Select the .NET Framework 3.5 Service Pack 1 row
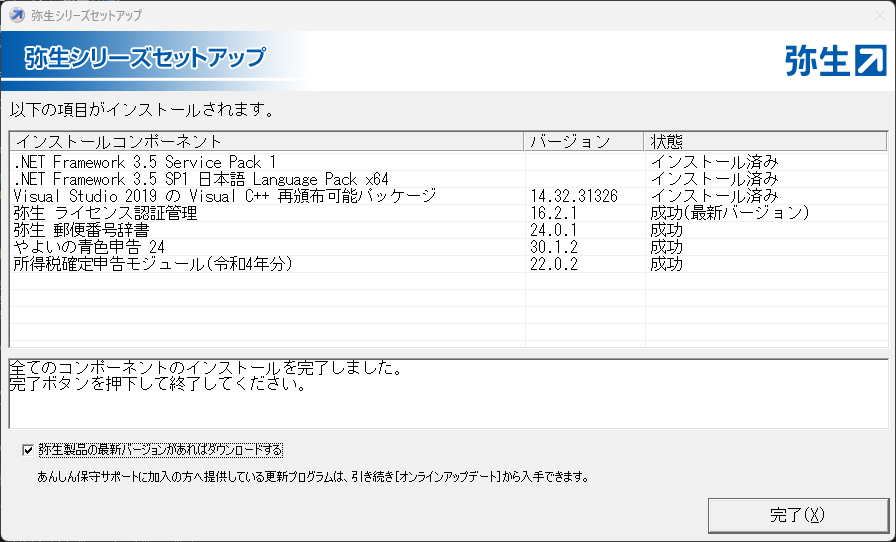The image size is (896, 542). pyautogui.click(x=448, y=162)
